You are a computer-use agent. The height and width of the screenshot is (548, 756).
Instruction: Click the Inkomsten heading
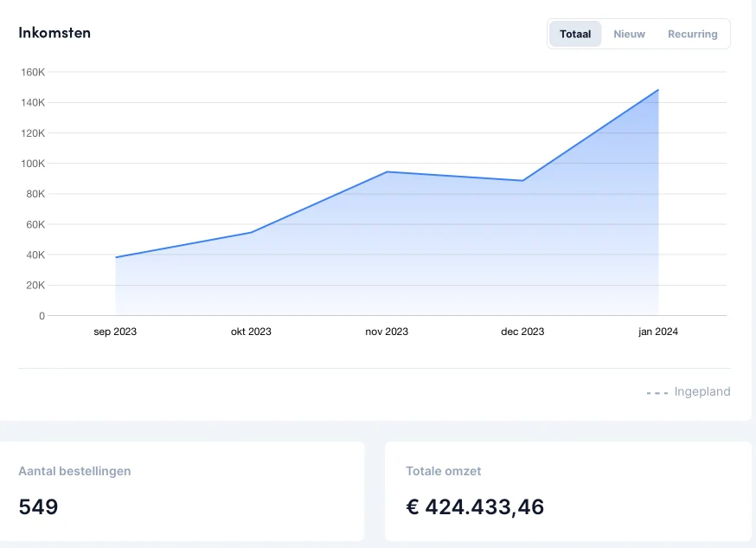coord(54,33)
